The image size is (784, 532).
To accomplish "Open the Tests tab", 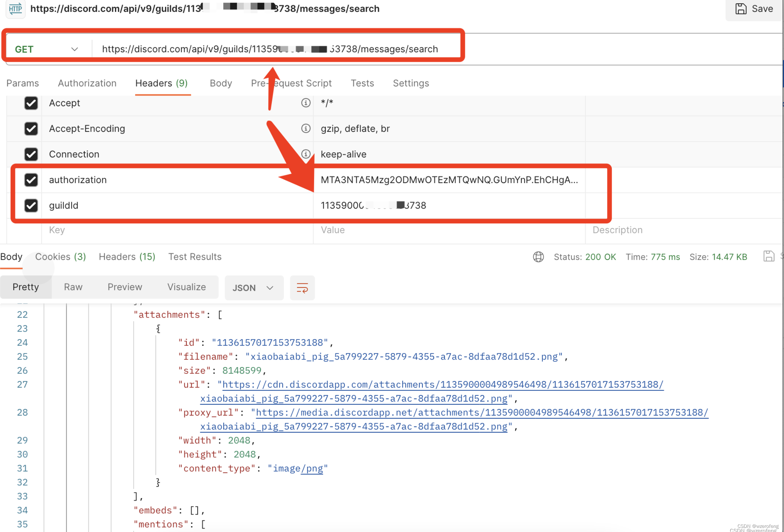I will [x=362, y=83].
